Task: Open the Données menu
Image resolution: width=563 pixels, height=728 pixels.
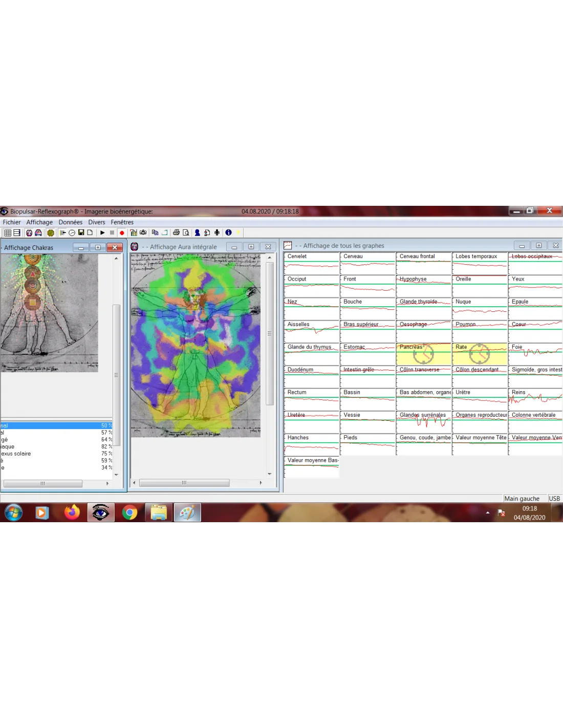Action: pyautogui.click(x=71, y=222)
